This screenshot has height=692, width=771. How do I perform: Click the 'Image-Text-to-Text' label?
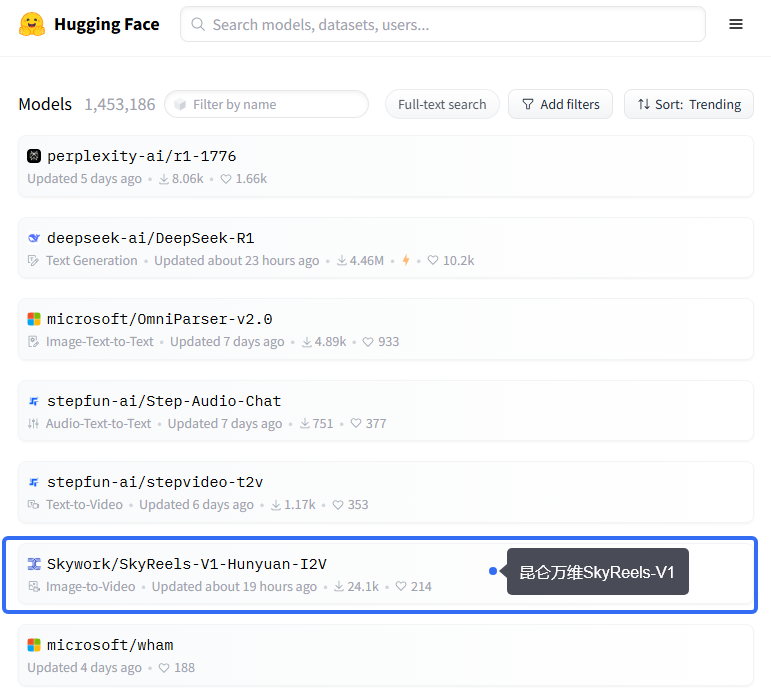100,342
